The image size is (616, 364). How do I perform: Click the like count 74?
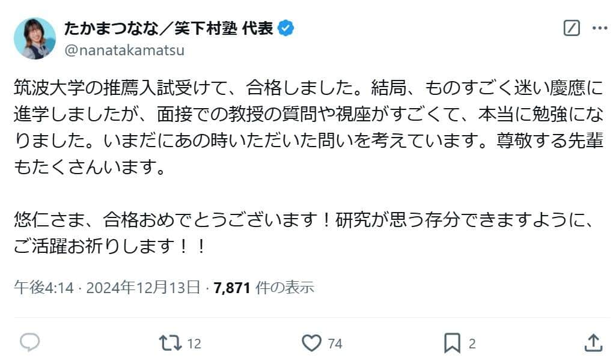point(335,344)
